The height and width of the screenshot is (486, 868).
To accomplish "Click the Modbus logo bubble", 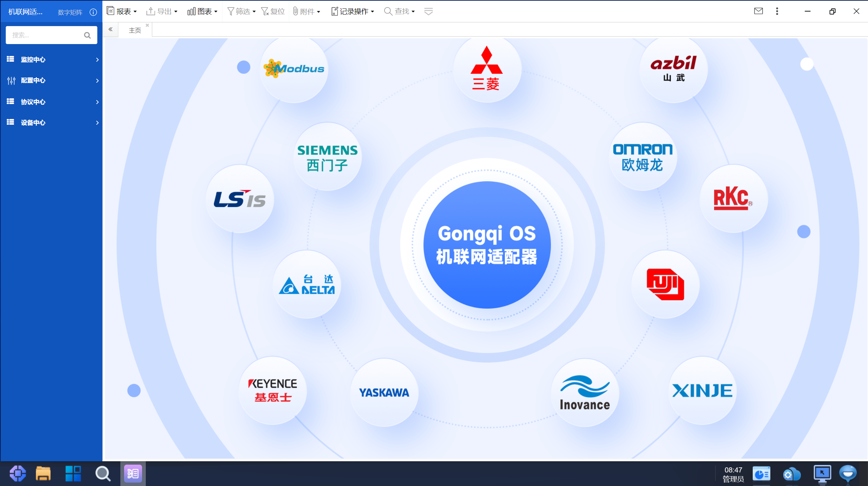I will [294, 69].
